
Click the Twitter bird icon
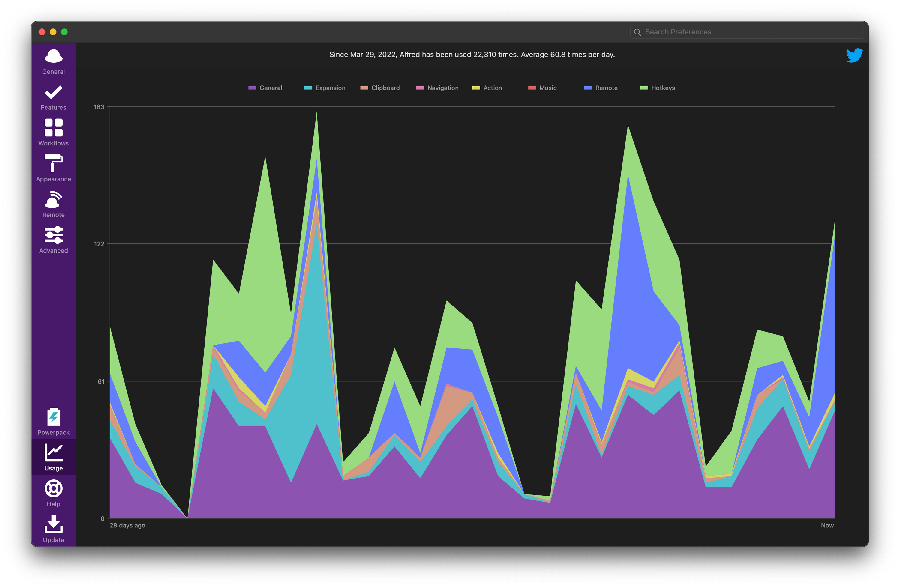click(854, 55)
